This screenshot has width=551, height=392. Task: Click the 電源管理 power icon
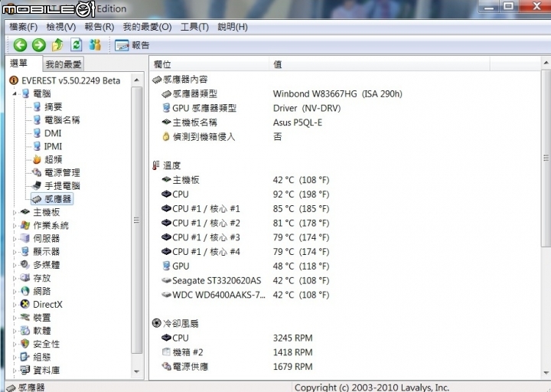tap(37, 172)
